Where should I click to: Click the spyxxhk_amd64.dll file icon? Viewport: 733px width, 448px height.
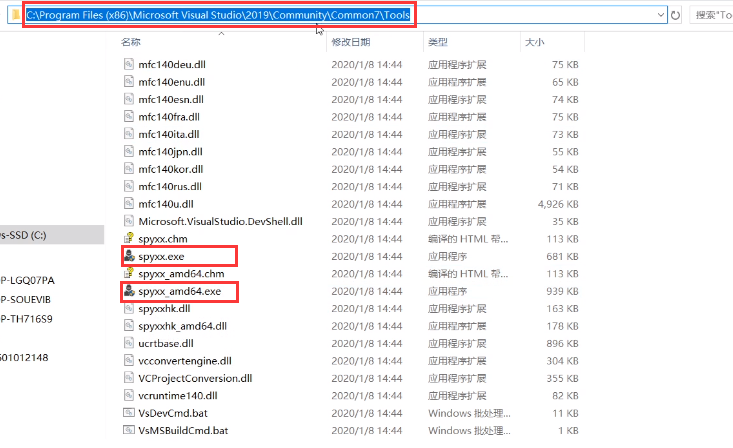click(x=129, y=326)
